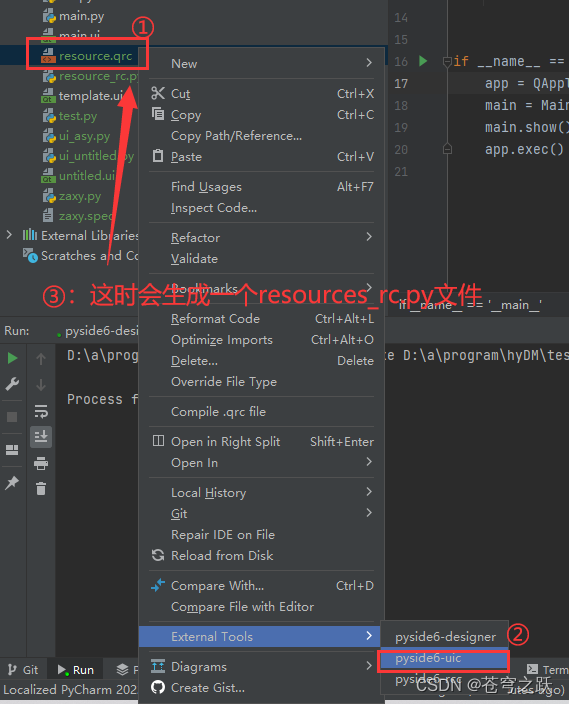Click the fold marker at line 20

click(x=447, y=149)
